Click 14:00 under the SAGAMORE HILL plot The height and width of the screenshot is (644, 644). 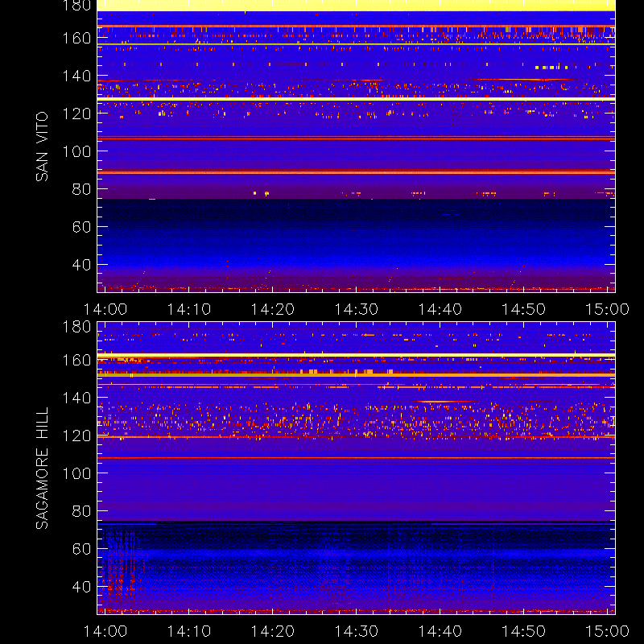pos(105,631)
